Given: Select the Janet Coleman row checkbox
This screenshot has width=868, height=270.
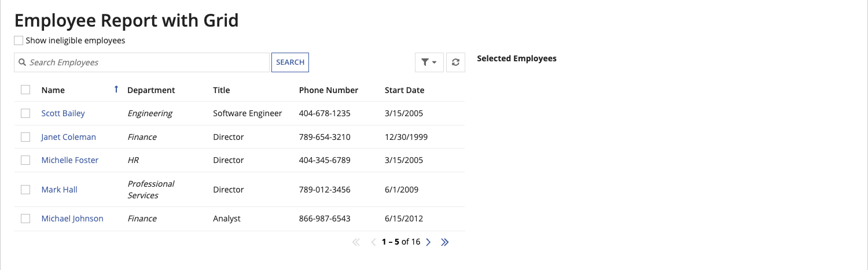Looking at the screenshot, I should (25, 137).
